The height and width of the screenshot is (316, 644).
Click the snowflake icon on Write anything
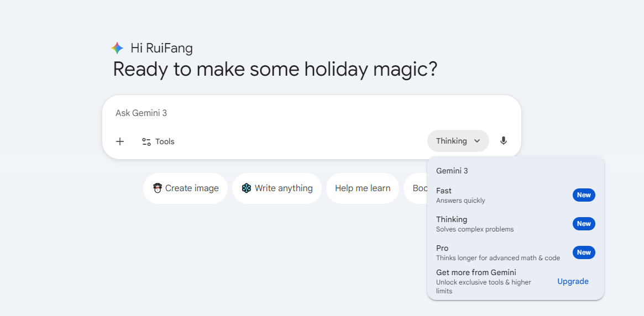tap(247, 188)
